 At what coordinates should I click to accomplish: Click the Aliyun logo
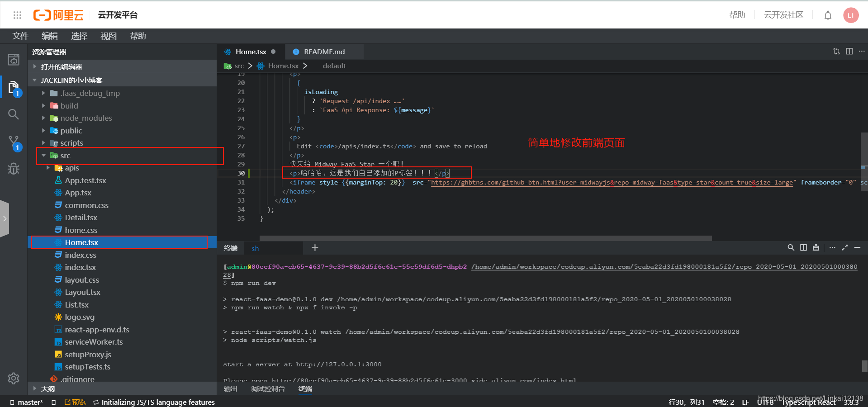pyautogui.click(x=58, y=15)
